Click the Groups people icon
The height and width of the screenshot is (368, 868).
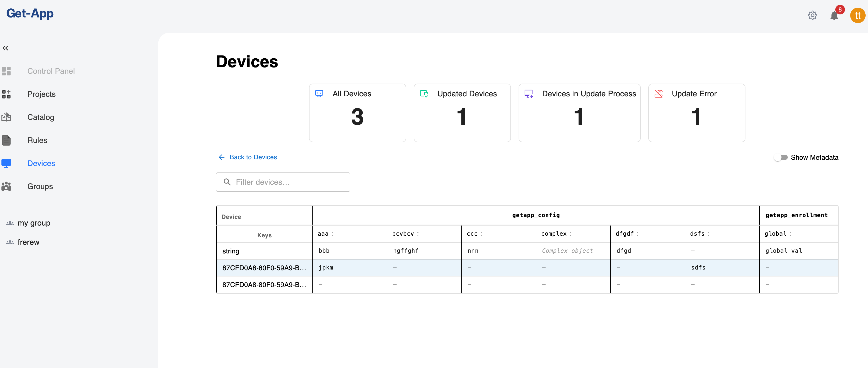pyautogui.click(x=6, y=186)
